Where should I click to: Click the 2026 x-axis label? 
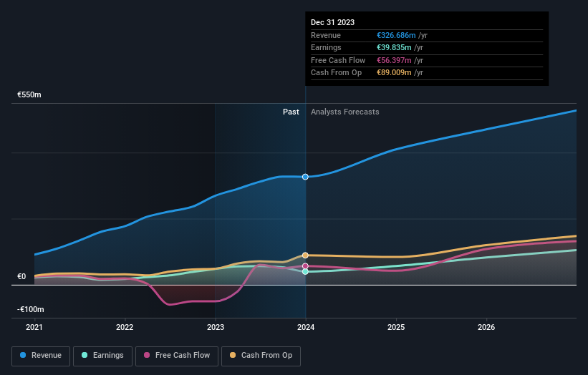[486, 327]
